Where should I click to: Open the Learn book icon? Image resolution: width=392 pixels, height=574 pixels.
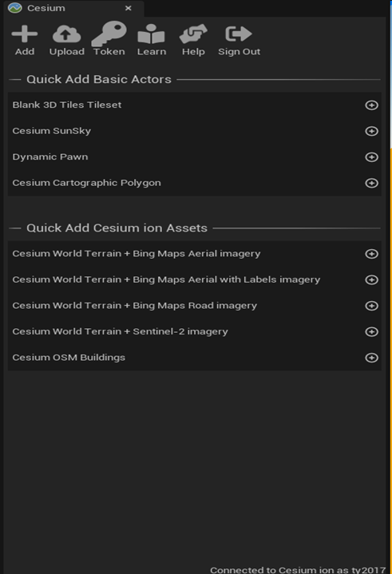(151, 34)
